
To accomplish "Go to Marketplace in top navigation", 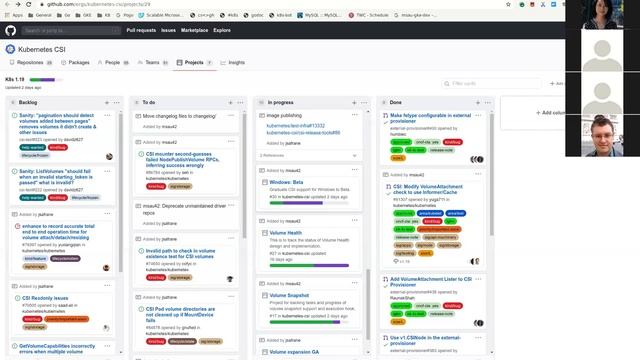I will coord(194,30).
